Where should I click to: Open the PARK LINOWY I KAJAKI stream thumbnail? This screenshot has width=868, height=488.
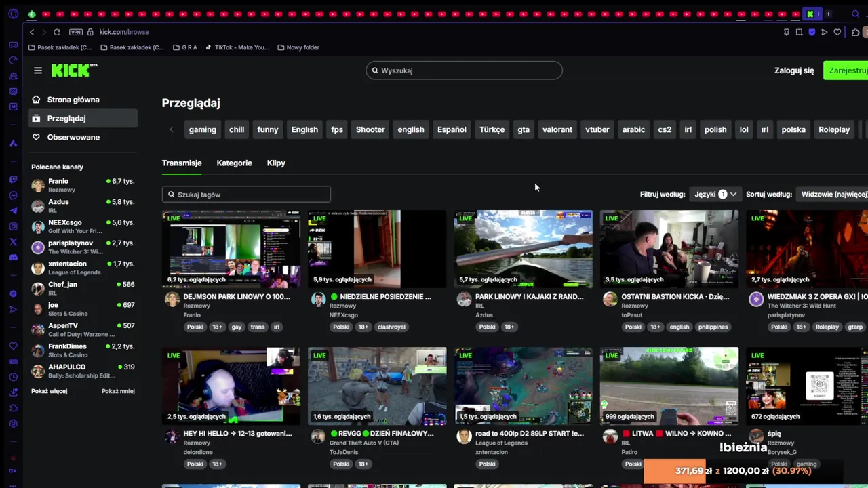(523, 249)
